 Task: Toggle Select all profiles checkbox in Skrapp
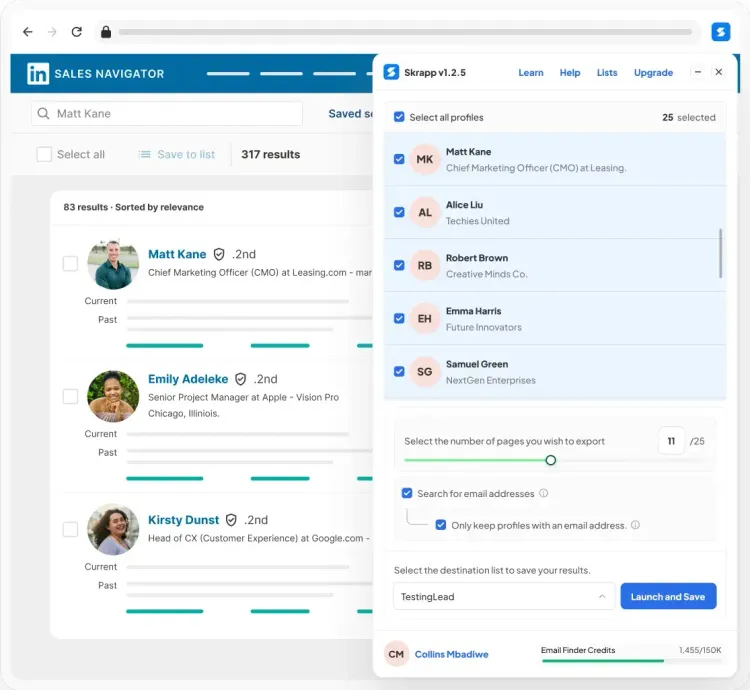tap(399, 117)
